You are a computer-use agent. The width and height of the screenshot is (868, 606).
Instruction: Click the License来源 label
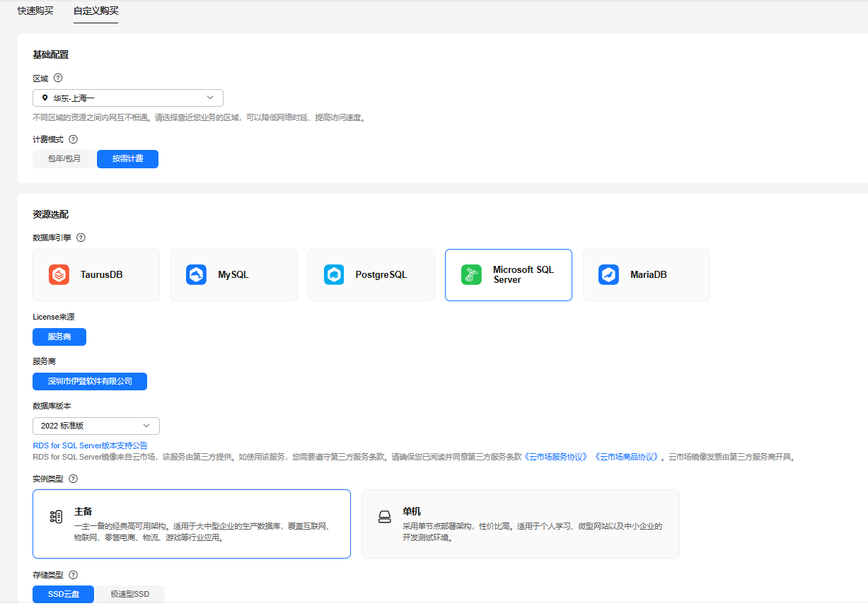click(x=53, y=317)
